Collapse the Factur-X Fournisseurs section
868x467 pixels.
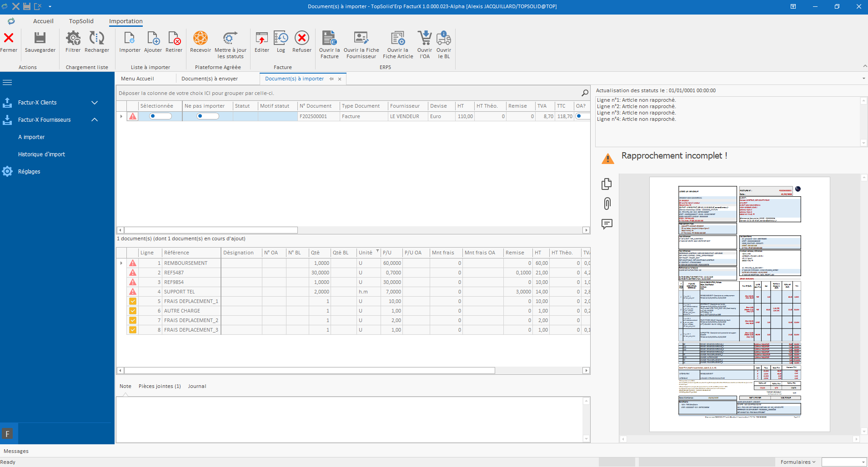[95, 120]
